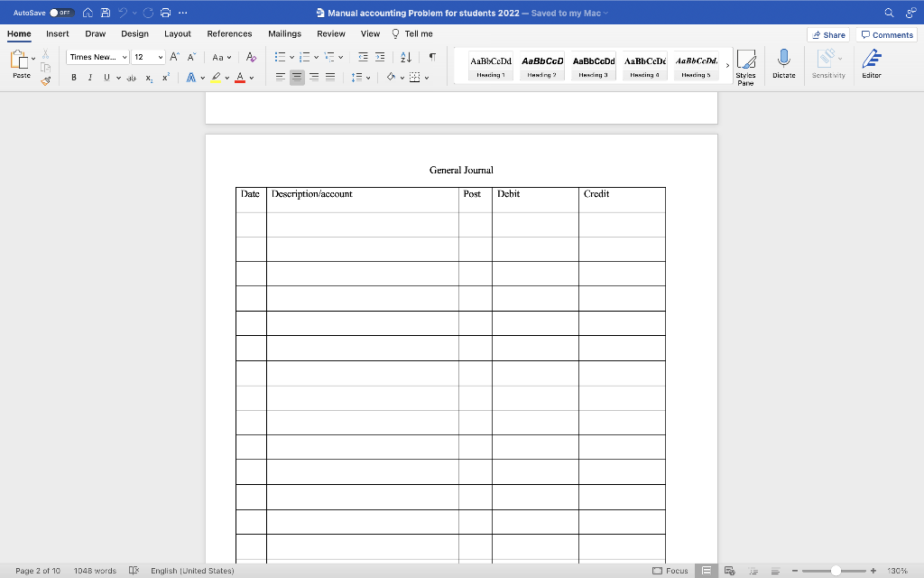The width and height of the screenshot is (924, 578).
Task: Click the Paste clipboard icon
Action: point(20,61)
